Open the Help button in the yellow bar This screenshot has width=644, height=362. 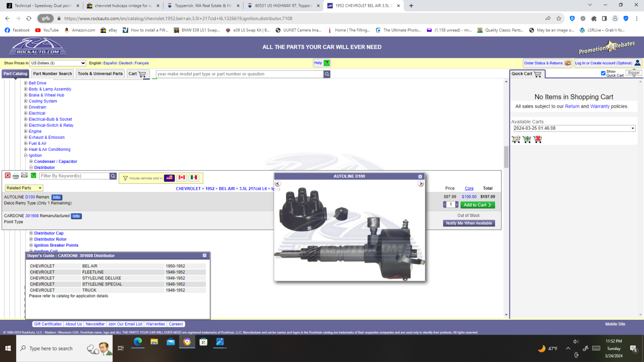pos(322,63)
